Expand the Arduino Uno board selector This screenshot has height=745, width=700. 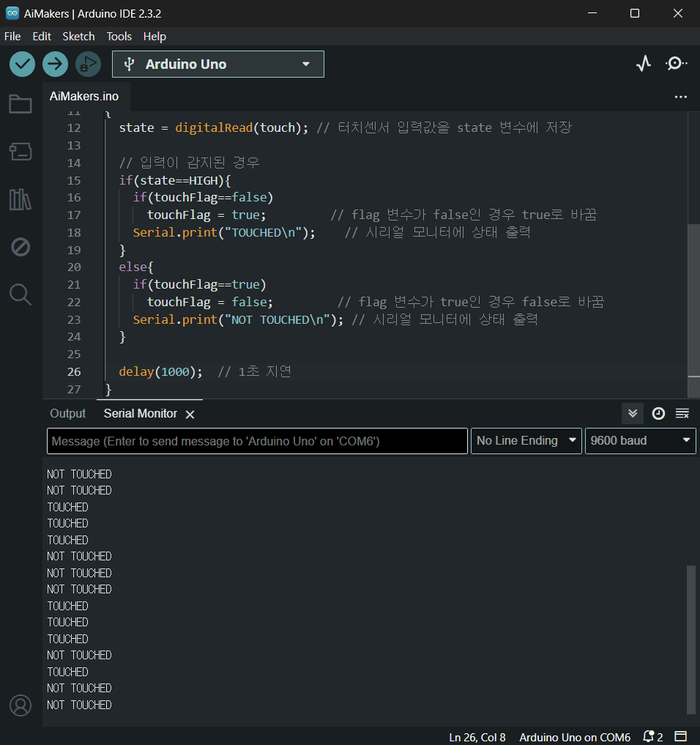[217, 64]
